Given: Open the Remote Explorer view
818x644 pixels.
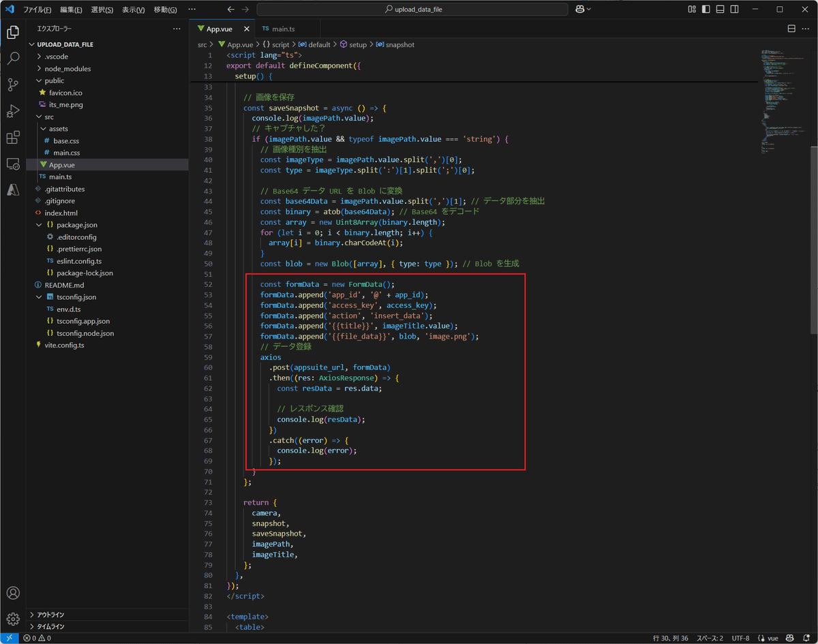Looking at the screenshot, I should click(13, 164).
